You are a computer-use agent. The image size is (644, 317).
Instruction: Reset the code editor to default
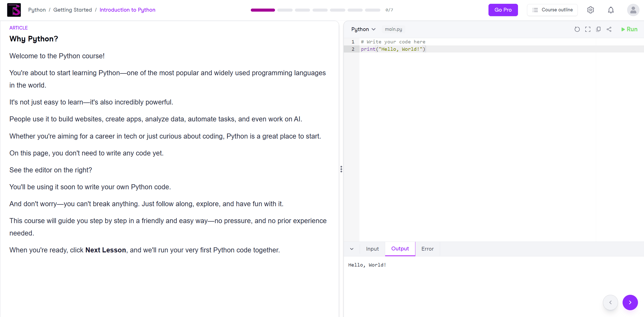pyautogui.click(x=577, y=29)
